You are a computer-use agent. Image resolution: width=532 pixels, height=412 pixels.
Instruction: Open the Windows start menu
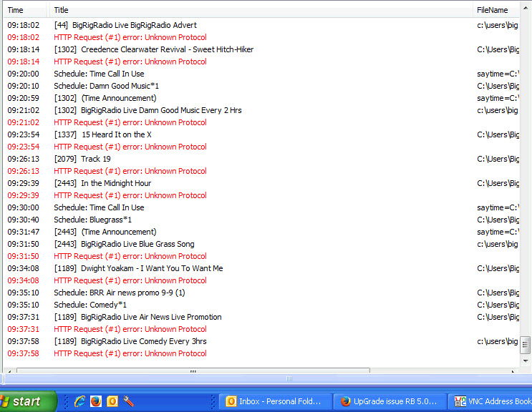click(28, 401)
